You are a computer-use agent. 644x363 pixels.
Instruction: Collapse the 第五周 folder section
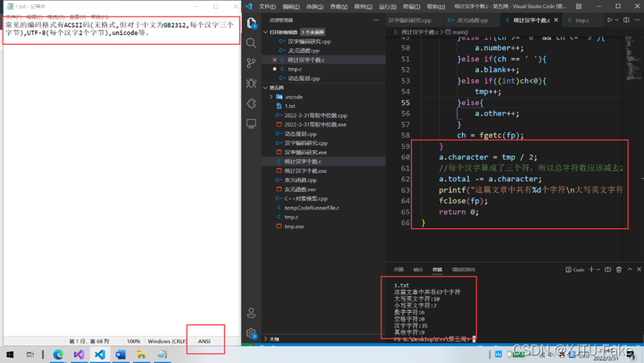point(266,88)
